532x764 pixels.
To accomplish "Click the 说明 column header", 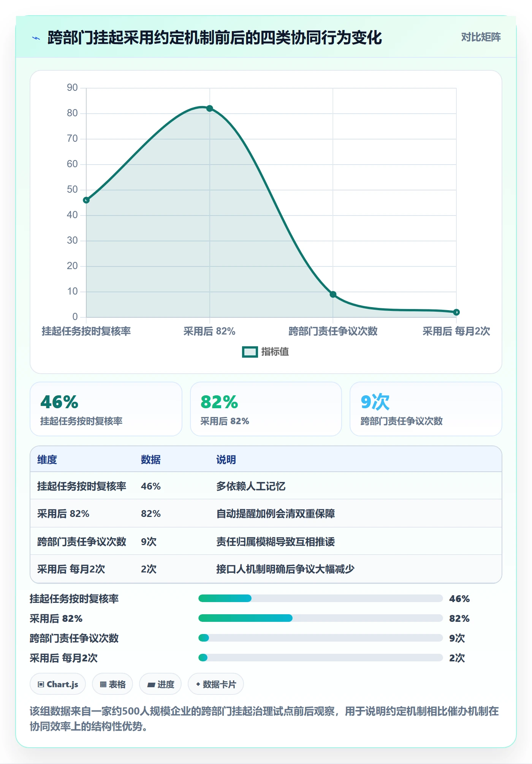I will pos(226,460).
